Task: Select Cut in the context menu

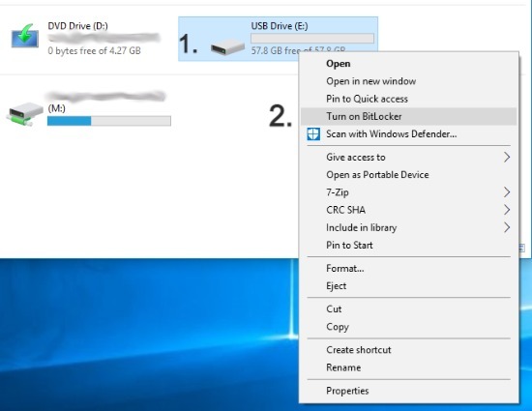Action: click(x=408, y=309)
